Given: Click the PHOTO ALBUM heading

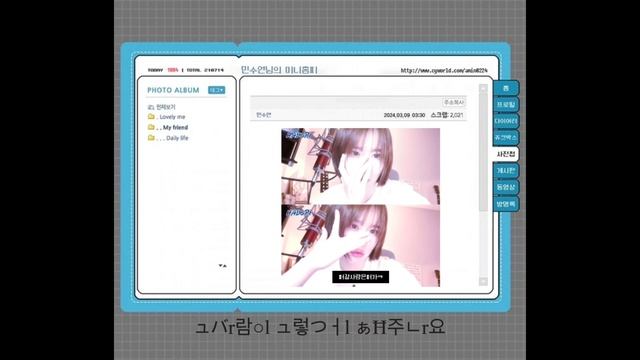Looking at the screenshot, I should [x=173, y=90].
